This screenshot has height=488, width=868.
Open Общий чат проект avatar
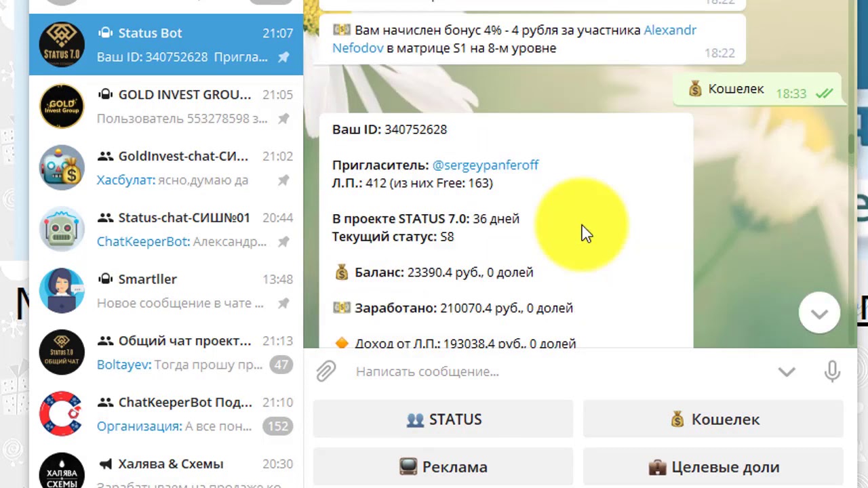[62, 352]
